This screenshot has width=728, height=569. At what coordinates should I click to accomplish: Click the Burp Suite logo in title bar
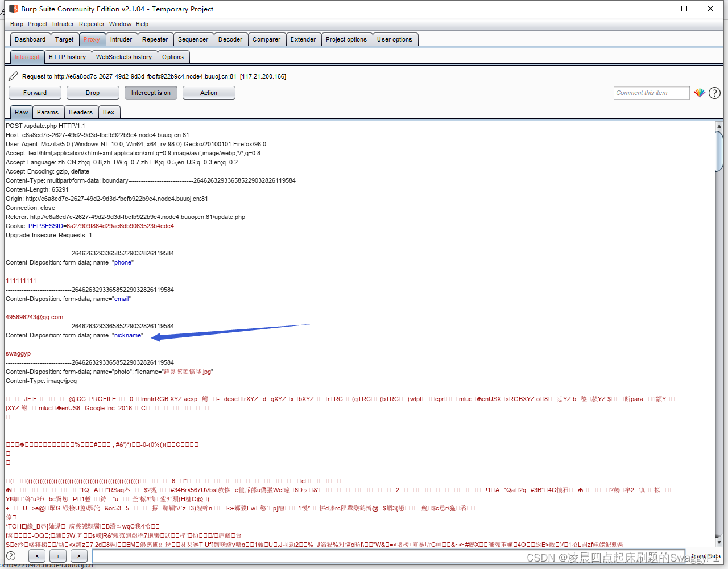14,9
